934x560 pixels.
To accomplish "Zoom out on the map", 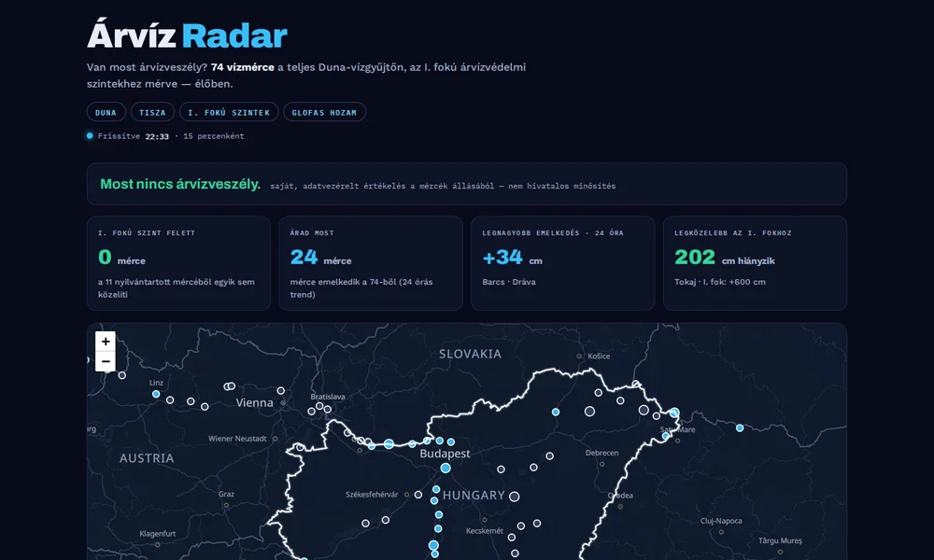I will point(106,361).
